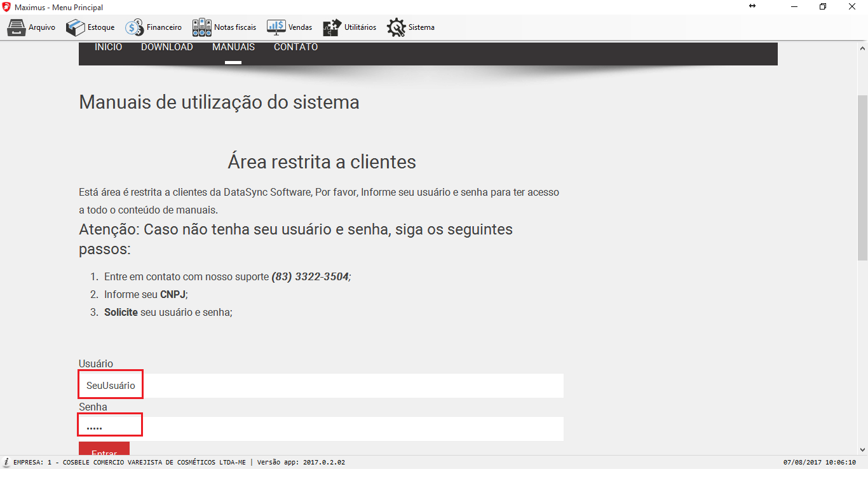868x488 pixels.
Task: Open the CONTATO tab
Action: click(x=295, y=48)
